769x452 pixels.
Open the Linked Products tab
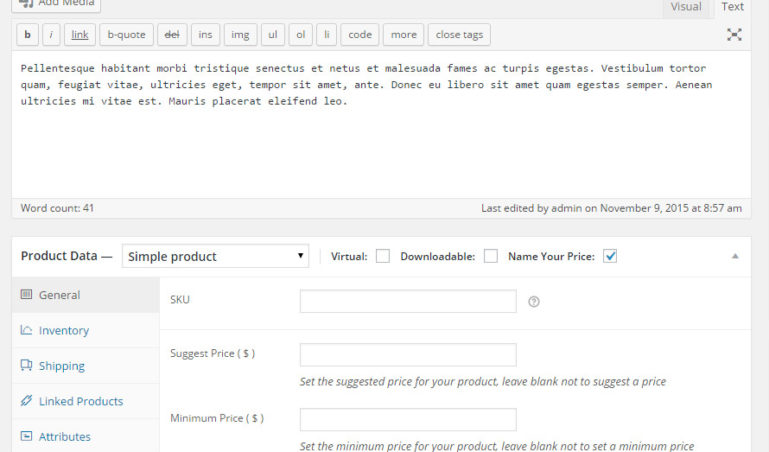[86, 401]
